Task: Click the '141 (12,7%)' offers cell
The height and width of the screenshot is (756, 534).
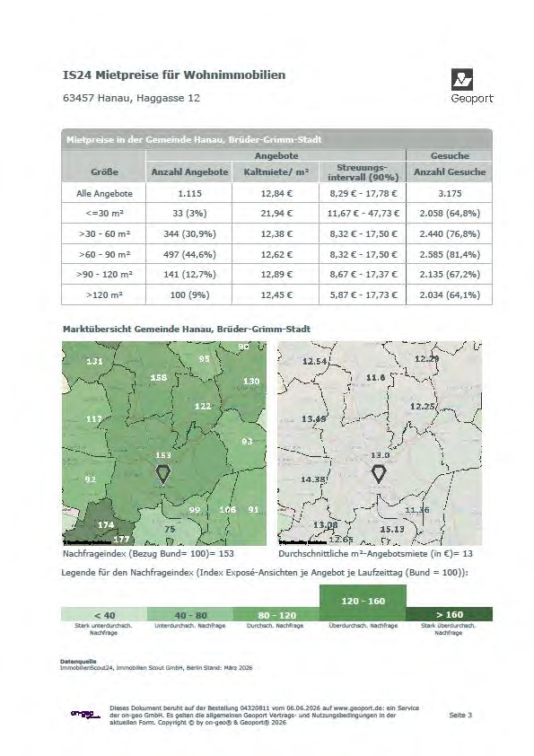Action: click(189, 275)
